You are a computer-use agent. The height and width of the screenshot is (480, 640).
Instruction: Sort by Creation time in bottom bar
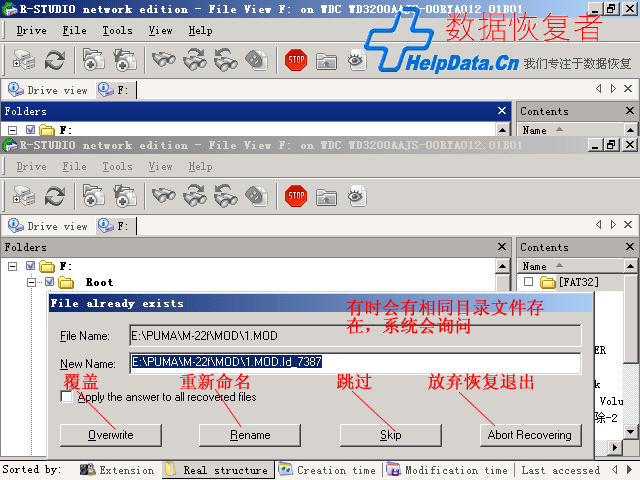point(327,470)
